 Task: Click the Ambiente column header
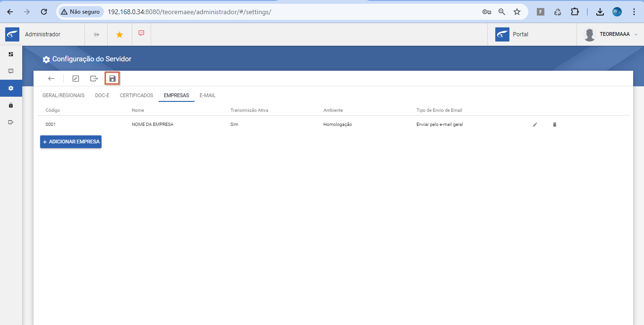[x=333, y=110]
